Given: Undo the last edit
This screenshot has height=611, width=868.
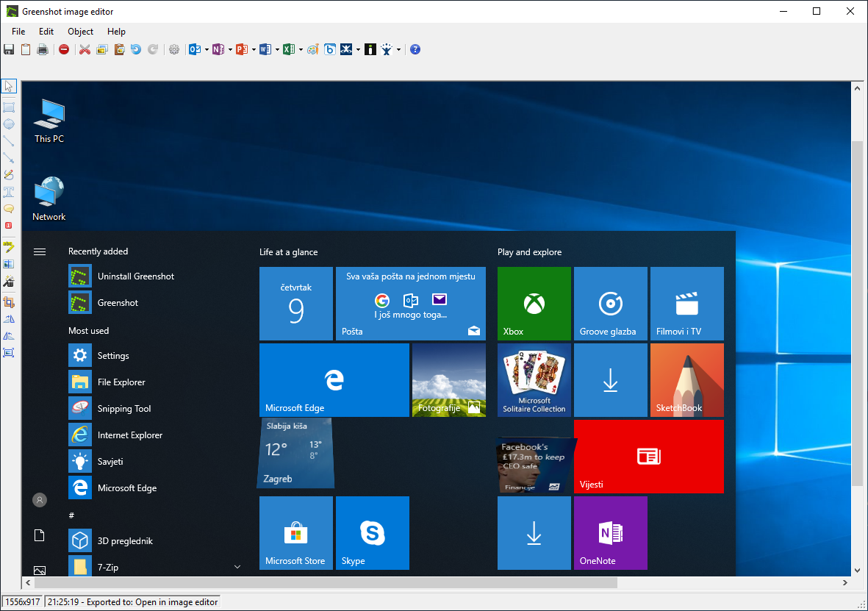Looking at the screenshot, I should click(136, 49).
